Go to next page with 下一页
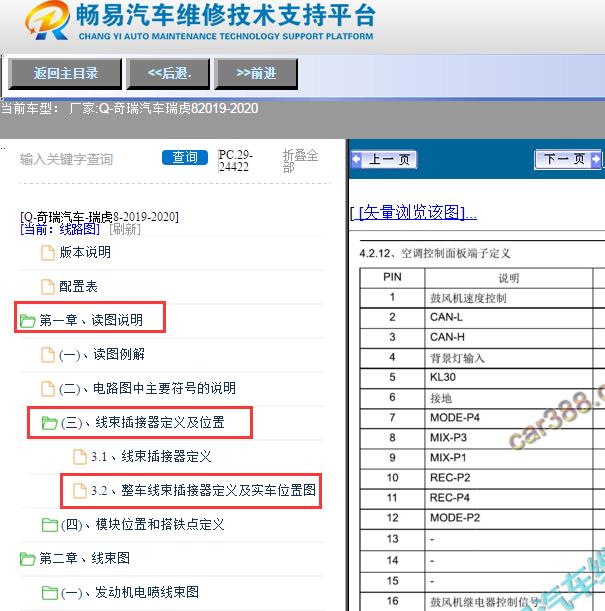The height and width of the screenshot is (611, 605). tap(568, 159)
